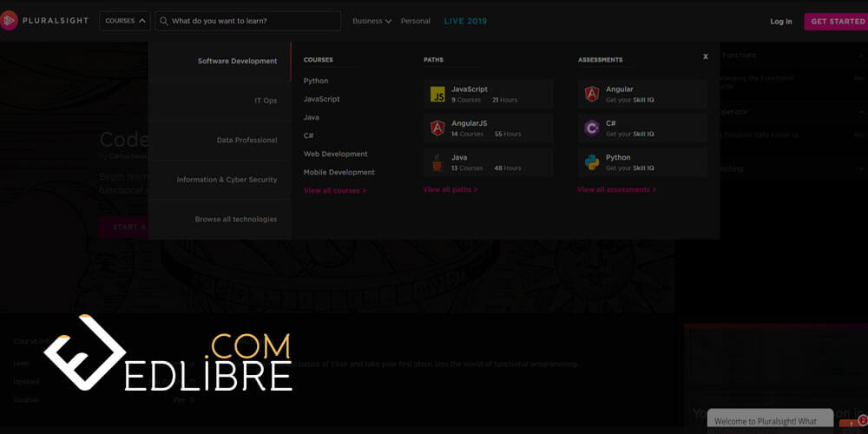Open the Angular Skill IQ assessment title

(620, 89)
